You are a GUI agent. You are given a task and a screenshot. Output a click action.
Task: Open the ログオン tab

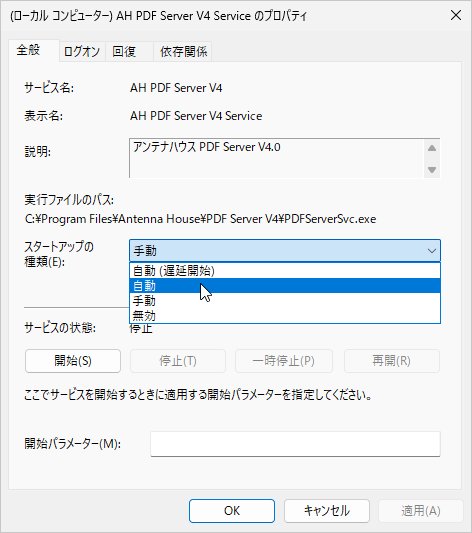click(82, 52)
